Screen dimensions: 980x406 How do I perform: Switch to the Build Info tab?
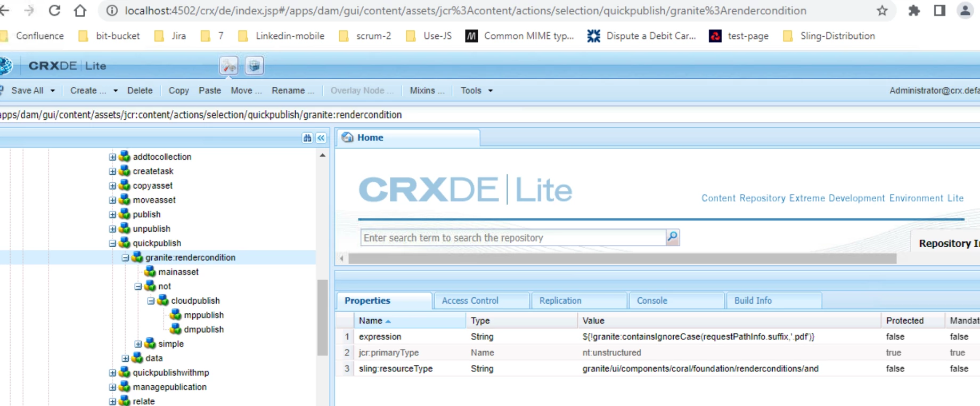(x=774, y=301)
